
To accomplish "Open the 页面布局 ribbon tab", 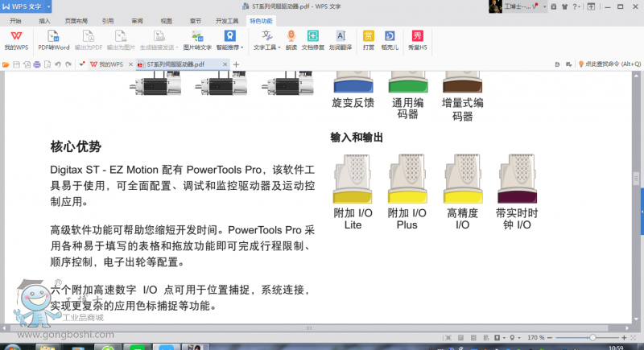I will coord(76,20).
